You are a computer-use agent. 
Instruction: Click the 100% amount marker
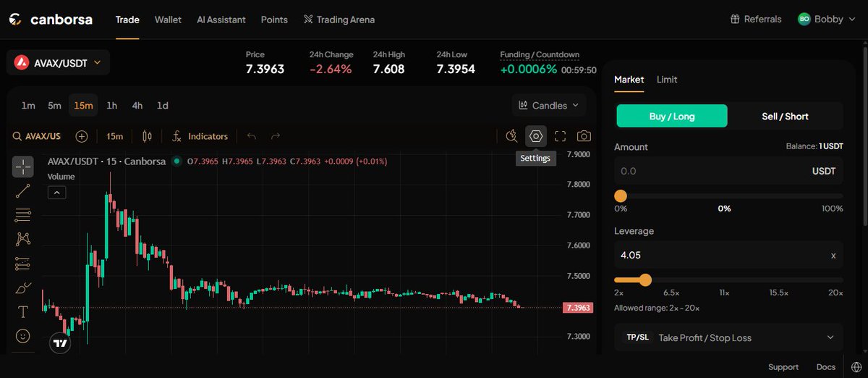click(x=833, y=209)
